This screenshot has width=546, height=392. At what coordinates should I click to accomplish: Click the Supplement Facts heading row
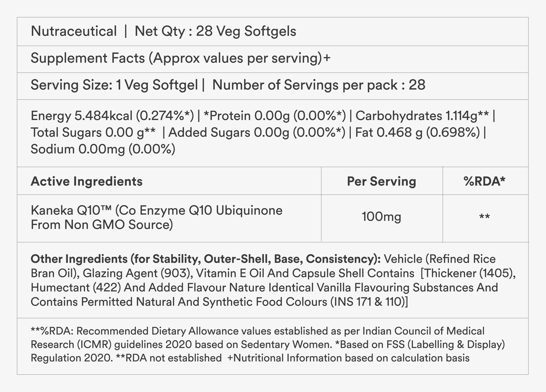pyautogui.click(x=180, y=58)
